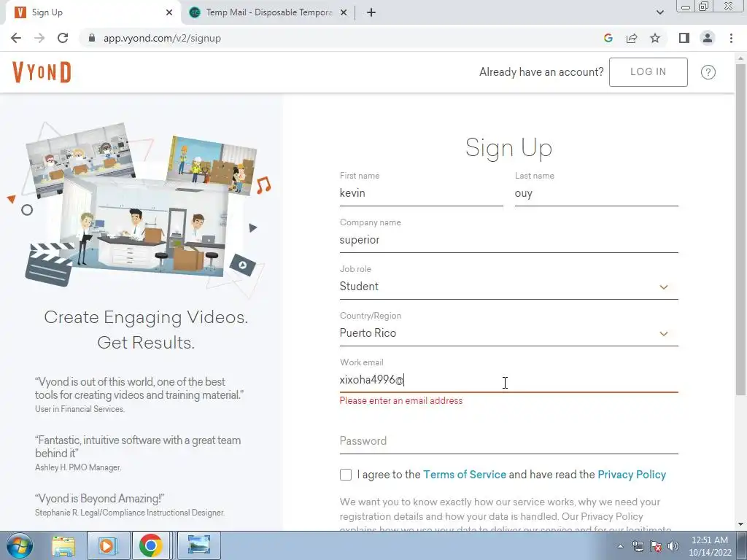Open a new browser tab
Image resolution: width=747 pixels, height=560 pixels.
point(371,12)
